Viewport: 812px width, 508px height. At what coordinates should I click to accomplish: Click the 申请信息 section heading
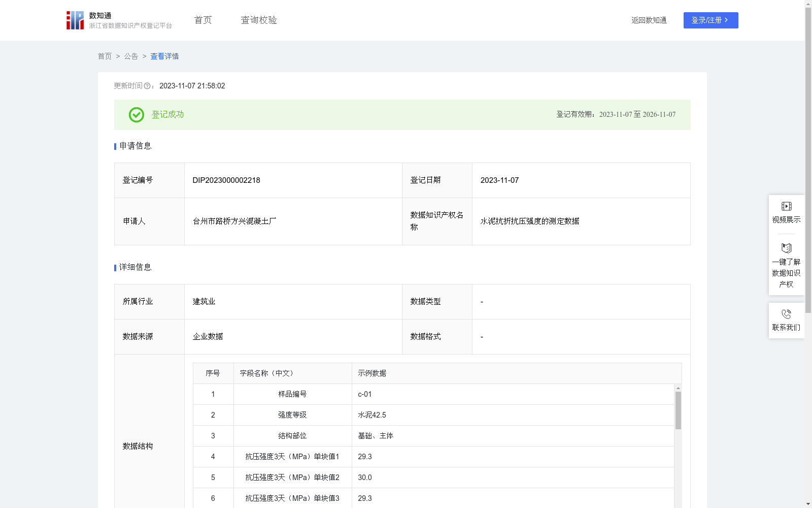click(x=136, y=146)
